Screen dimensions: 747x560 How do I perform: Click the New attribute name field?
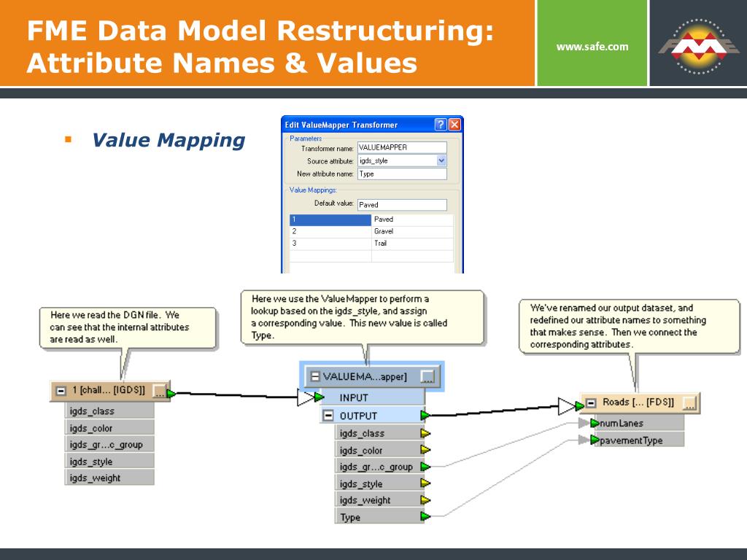pyautogui.click(x=402, y=174)
